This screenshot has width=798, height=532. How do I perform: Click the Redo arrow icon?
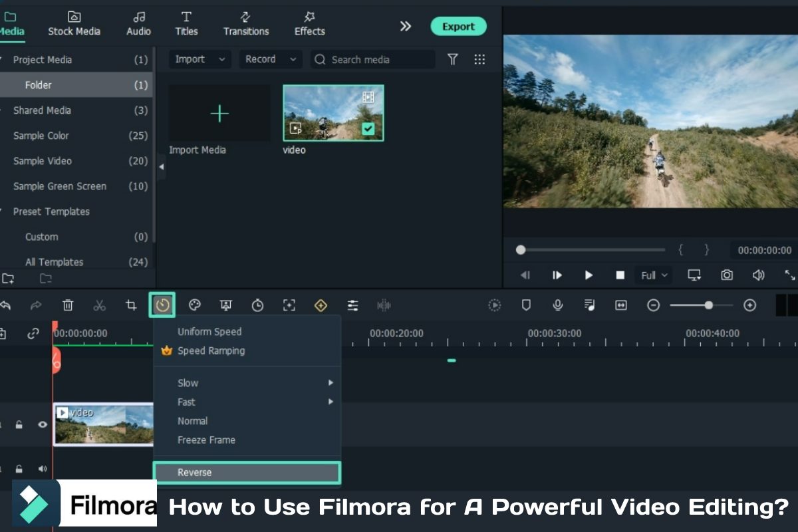[36, 305]
